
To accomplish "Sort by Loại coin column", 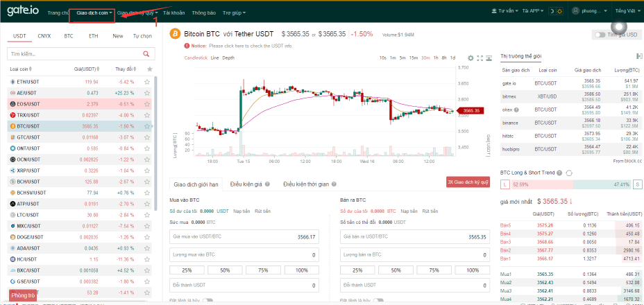I will click(21, 69).
